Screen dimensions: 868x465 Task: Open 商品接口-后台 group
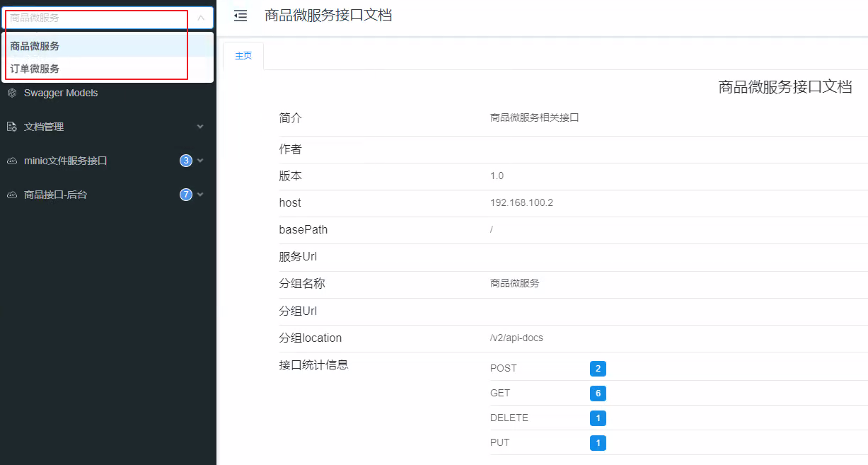coord(108,195)
